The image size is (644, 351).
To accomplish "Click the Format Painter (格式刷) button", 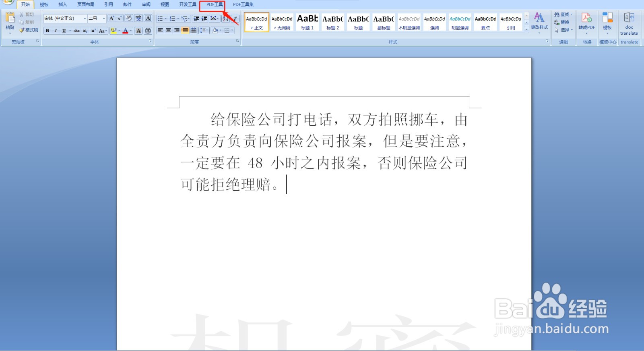I will (29, 30).
